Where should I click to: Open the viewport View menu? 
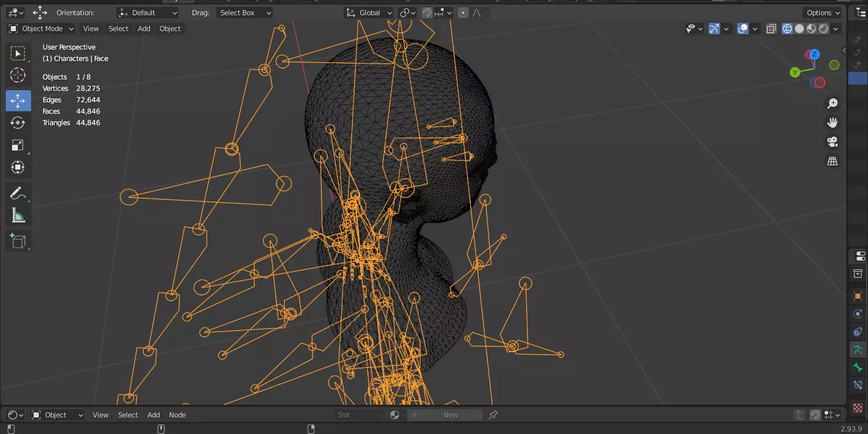click(92, 29)
